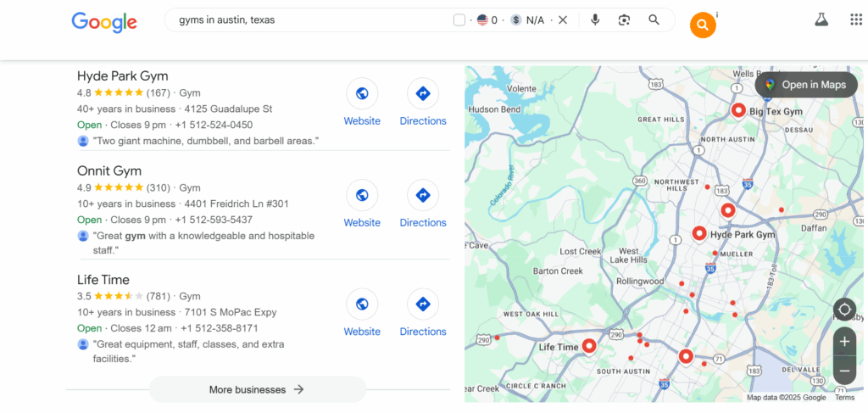868x413 pixels.
Task: Zoom out the map with minus button
Action: click(x=844, y=371)
